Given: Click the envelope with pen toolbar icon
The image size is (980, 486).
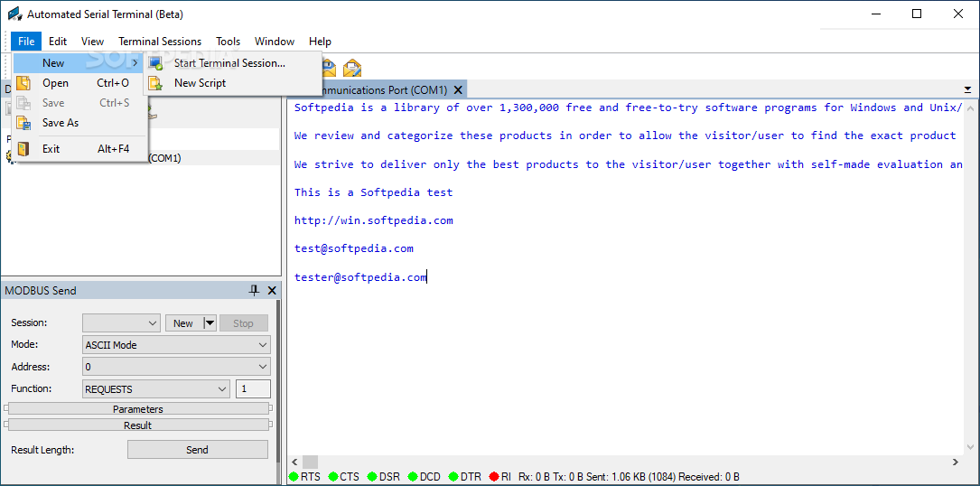Looking at the screenshot, I should click(353, 68).
